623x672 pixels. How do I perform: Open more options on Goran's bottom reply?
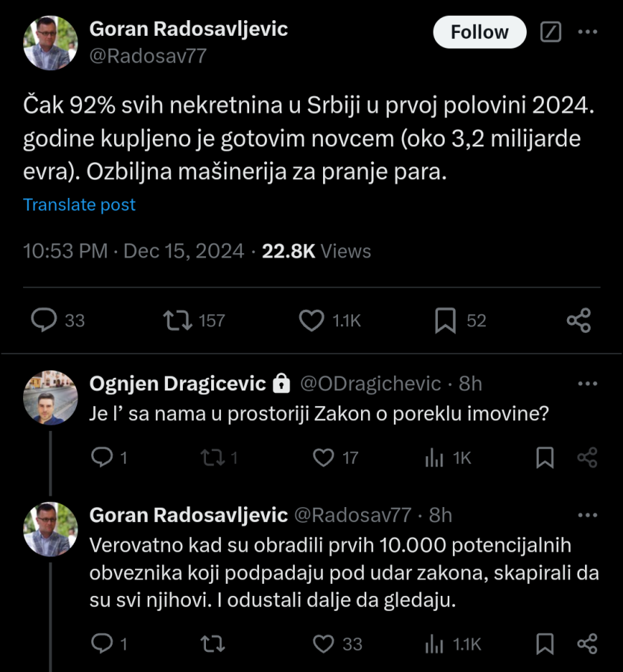click(x=588, y=515)
